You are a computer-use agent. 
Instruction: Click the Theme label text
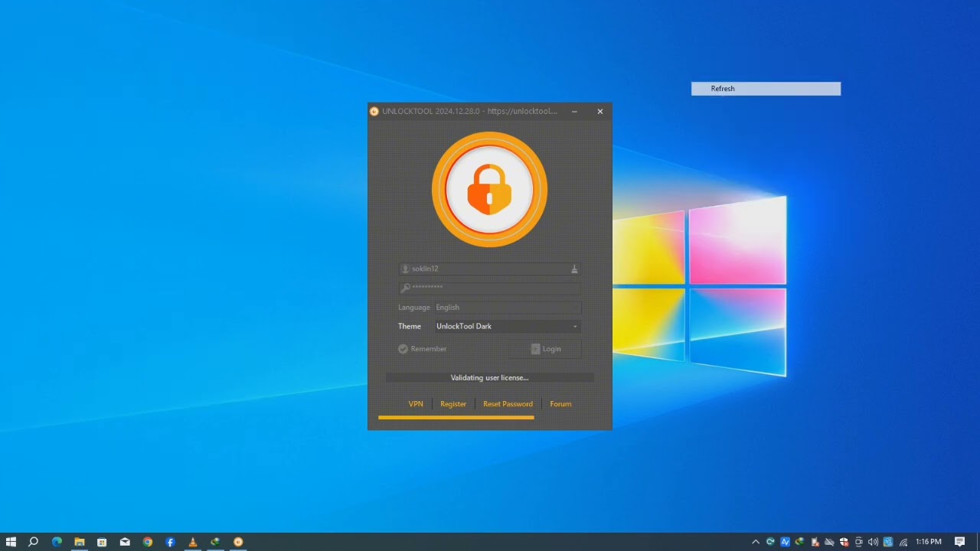click(x=410, y=326)
